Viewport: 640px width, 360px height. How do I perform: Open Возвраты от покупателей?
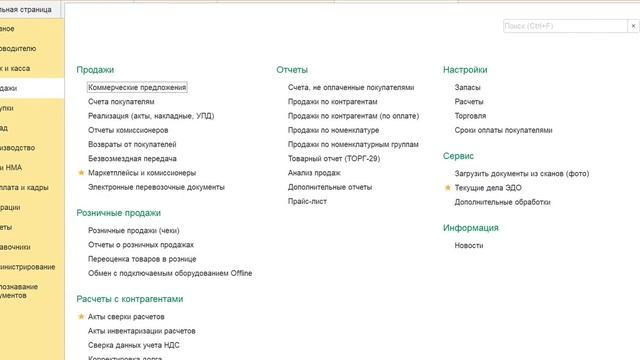(132, 144)
